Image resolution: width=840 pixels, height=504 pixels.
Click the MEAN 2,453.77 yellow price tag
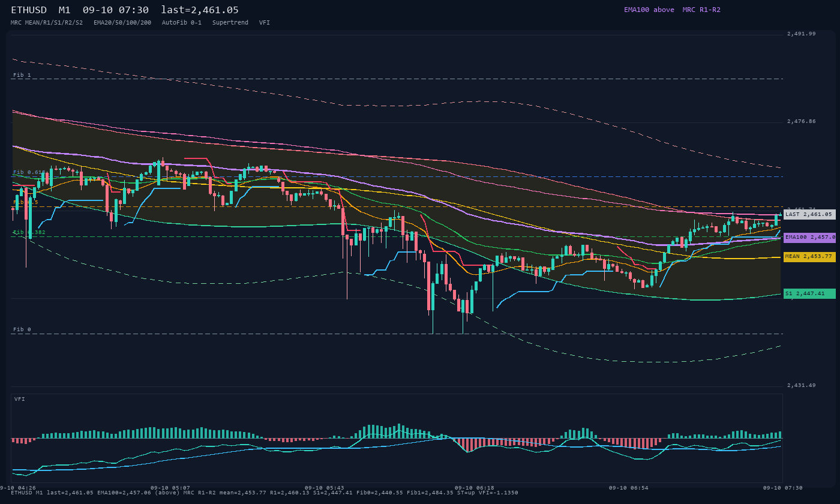point(809,257)
